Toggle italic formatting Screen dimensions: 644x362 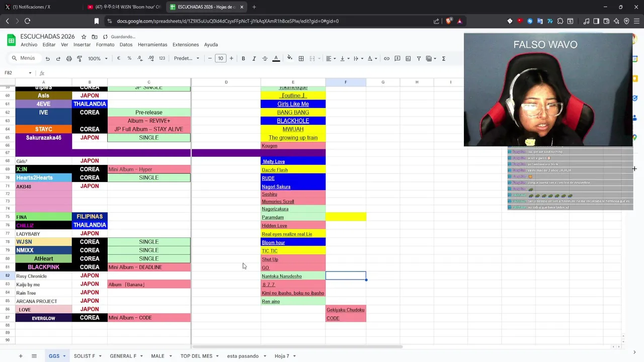coord(254,58)
